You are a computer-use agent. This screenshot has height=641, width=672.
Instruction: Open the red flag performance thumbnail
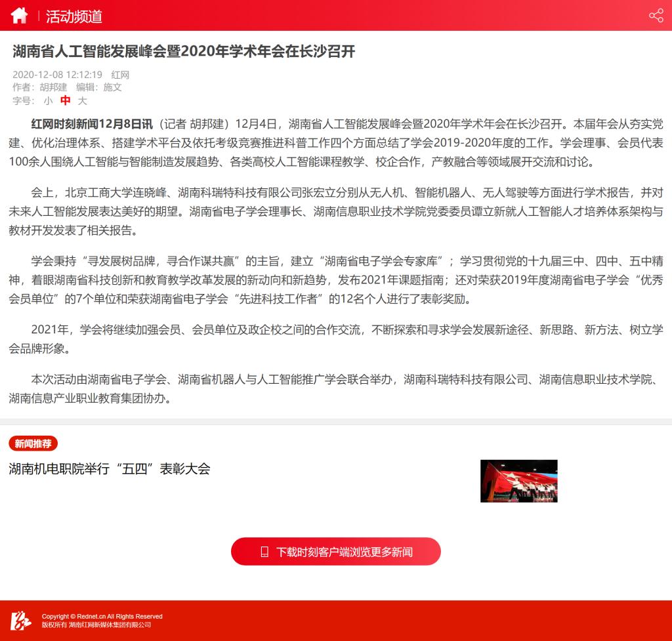518,481
